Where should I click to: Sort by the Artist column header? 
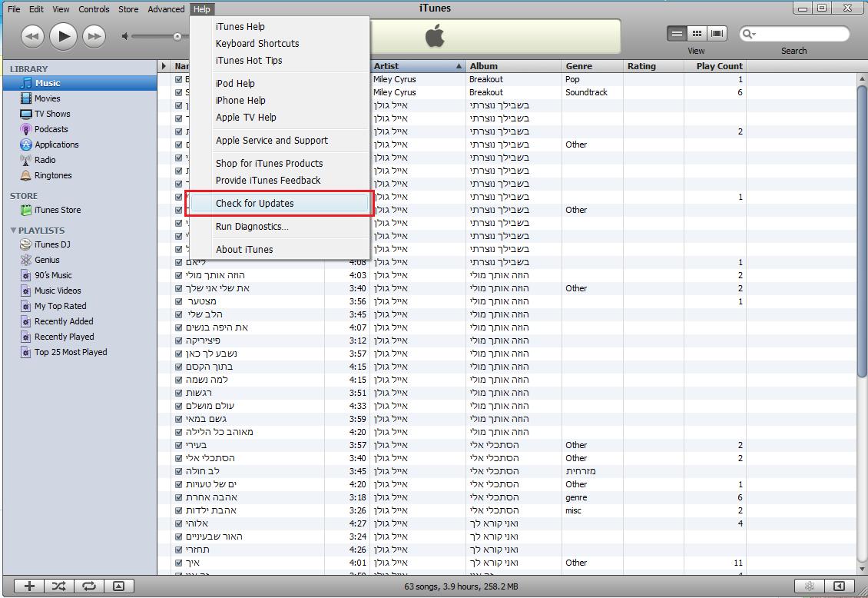pyautogui.click(x=415, y=66)
